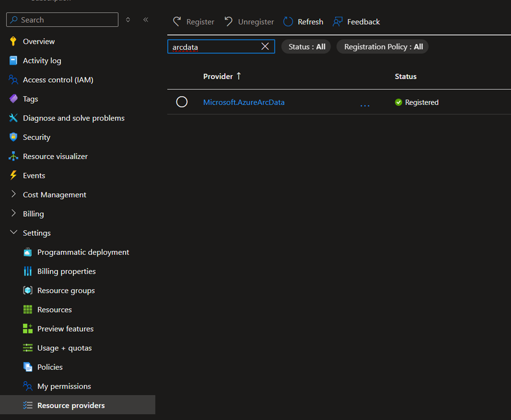Click the Policies document icon

pos(28,367)
